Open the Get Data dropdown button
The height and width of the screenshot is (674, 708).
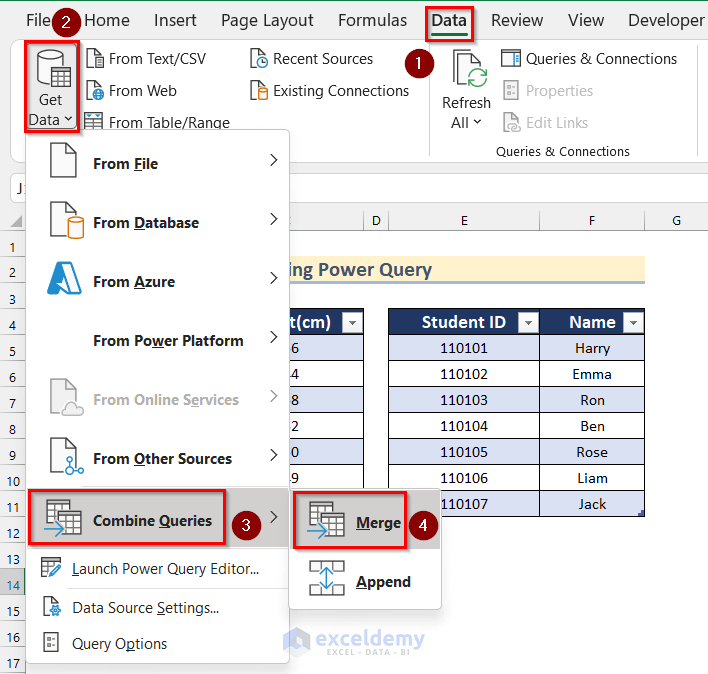[52, 87]
